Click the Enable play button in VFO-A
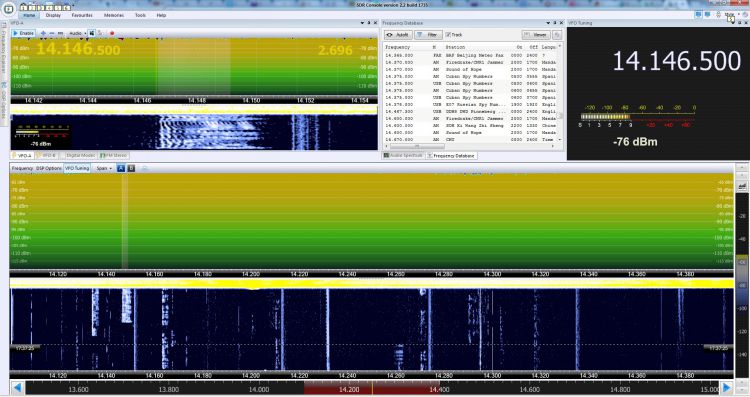This screenshot has width=750, height=397. pos(23,33)
